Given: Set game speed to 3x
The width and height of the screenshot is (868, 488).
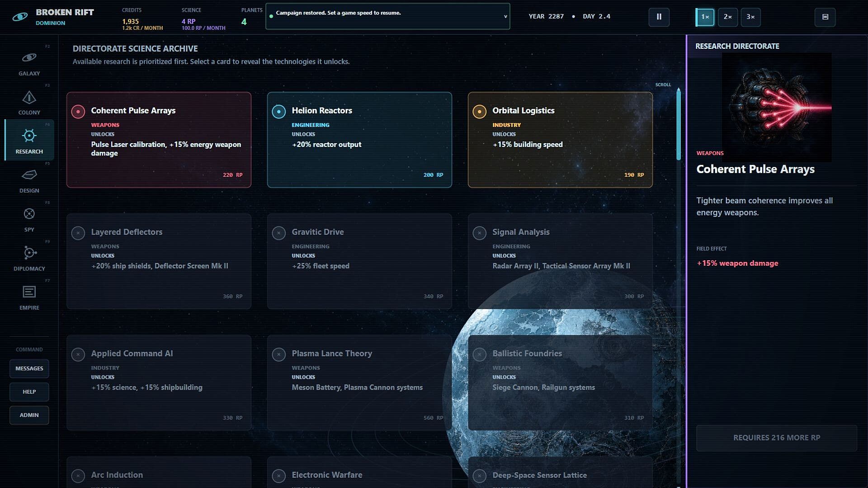Looking at the screenshot, I should [x=750, y=17].
